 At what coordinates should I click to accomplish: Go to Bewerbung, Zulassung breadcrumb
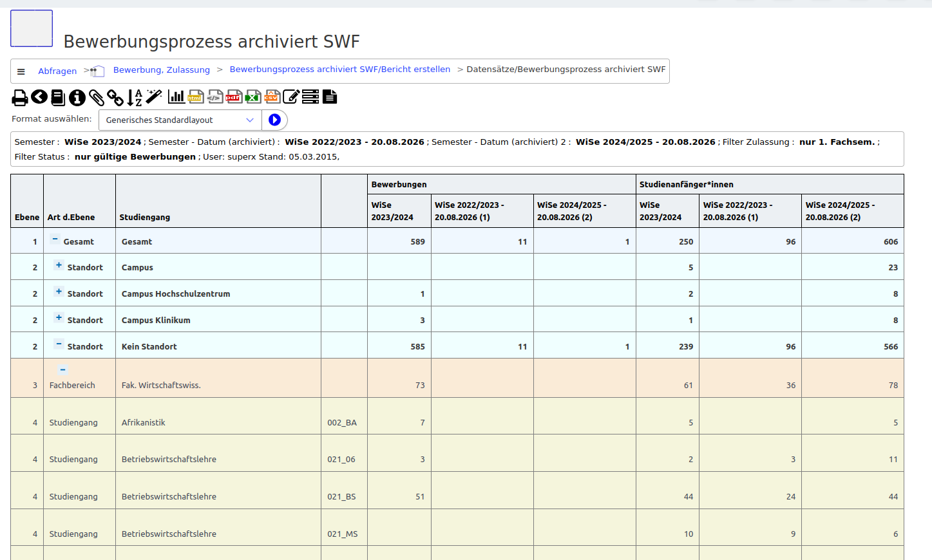(162, 70)
